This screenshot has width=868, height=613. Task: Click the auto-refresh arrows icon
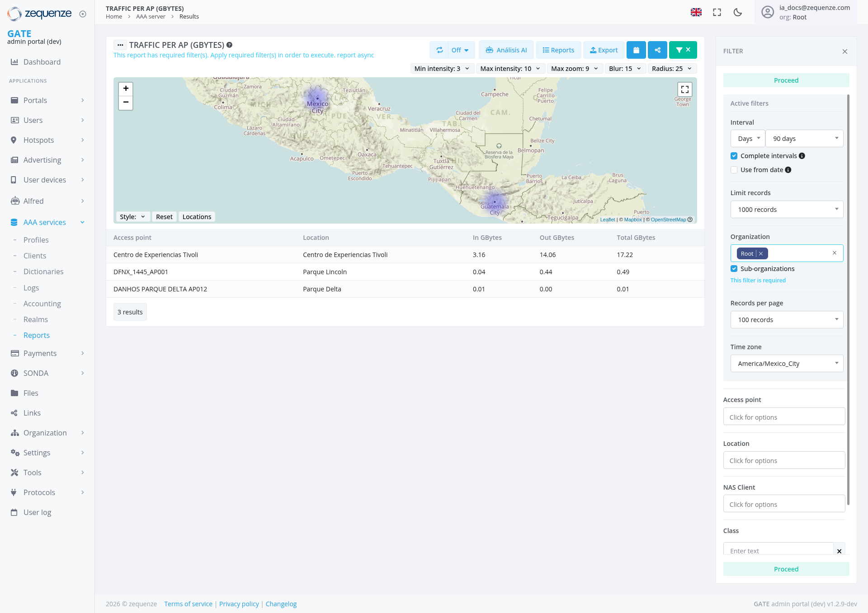pos(439,50)
